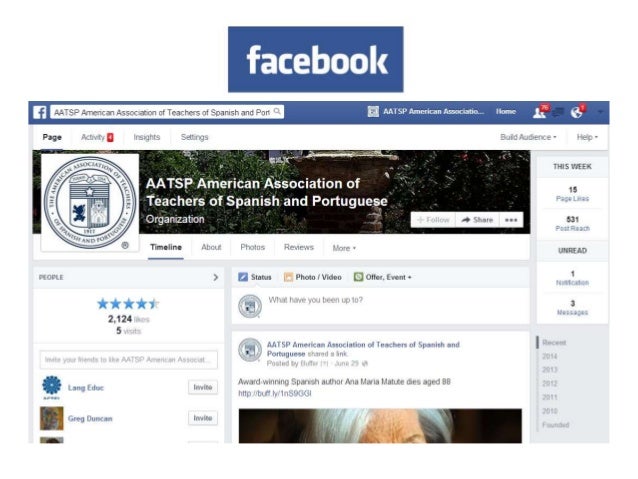Click the post author avatar icon
638x479 pixels.
(x=249, y=350)
